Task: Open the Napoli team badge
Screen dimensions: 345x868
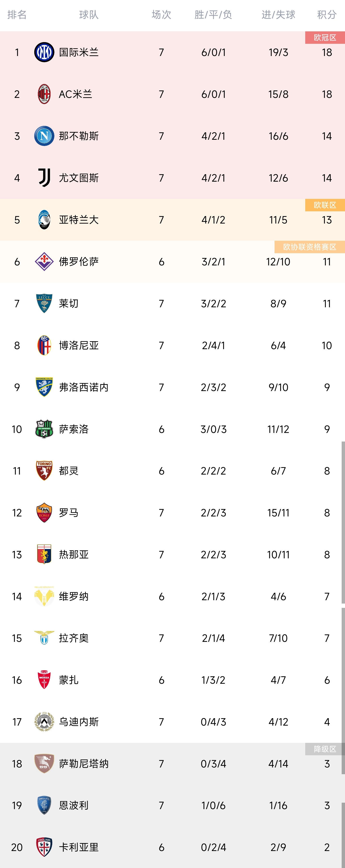Action: pos(44,136)
